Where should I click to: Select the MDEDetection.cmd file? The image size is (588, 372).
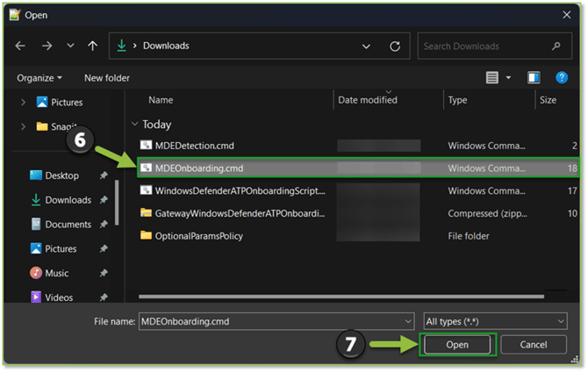194,145
